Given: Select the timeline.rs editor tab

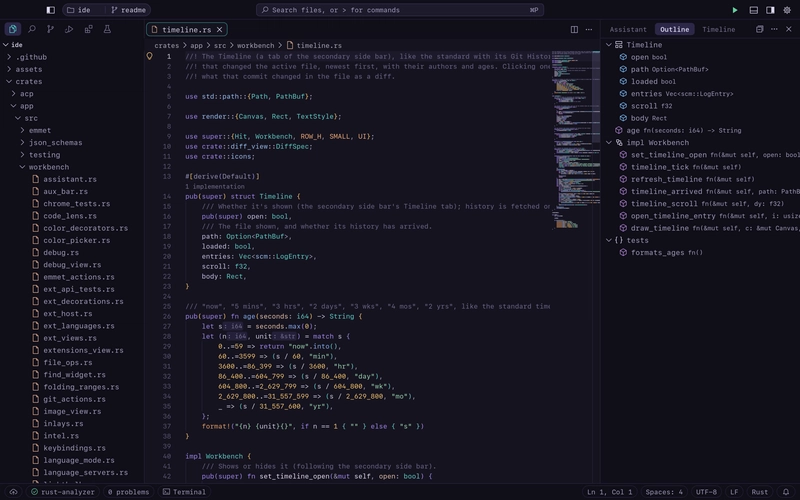Looking at the screenshot, I should (187, 30).
